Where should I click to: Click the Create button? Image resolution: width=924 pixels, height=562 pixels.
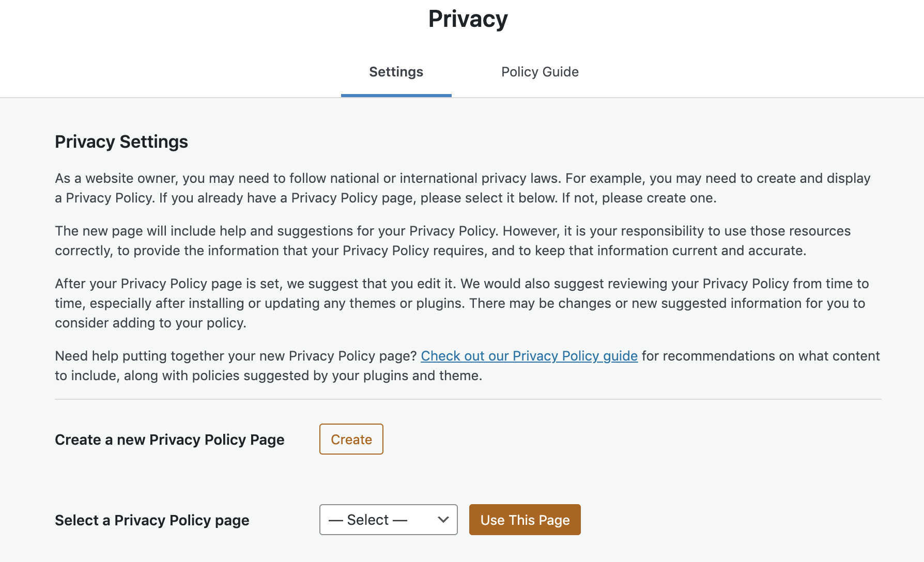351,439
